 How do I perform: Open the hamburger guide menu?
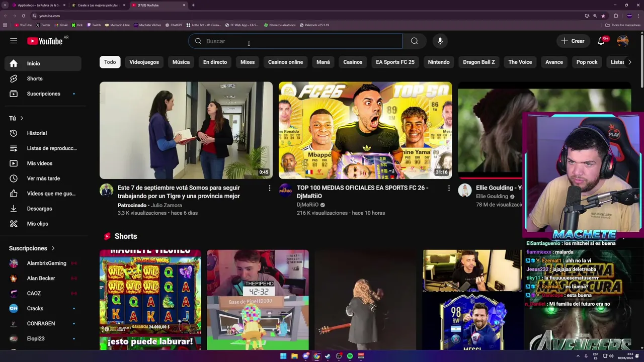[x=14, y=41]
